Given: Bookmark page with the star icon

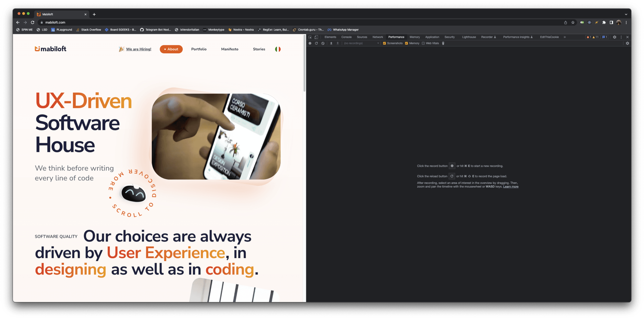Looking at the screenshot, I should click(573, 23).
